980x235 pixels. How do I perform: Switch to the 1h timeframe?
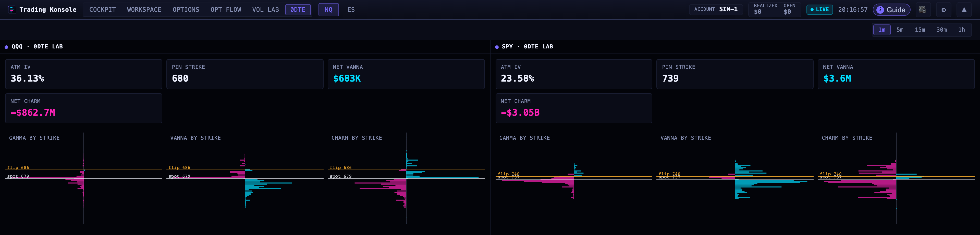click(961, 30)
